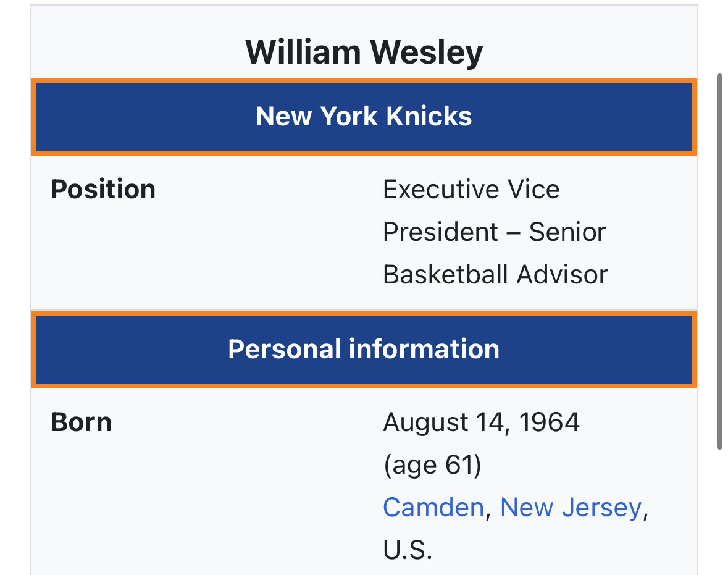
Task: Open the New Jersey link
Action: tap(571, 508)
